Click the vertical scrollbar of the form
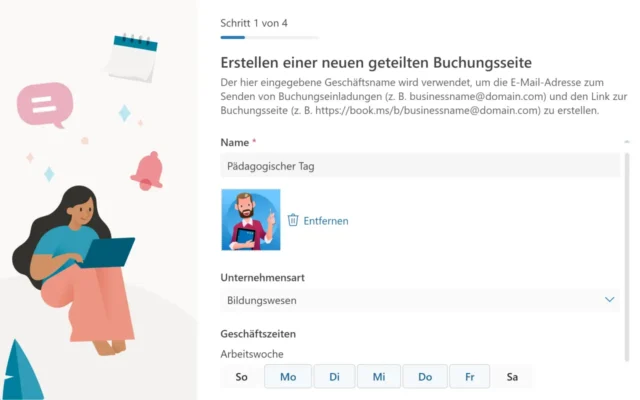Viewport: 640px width, 400px height. coord(627,250)
